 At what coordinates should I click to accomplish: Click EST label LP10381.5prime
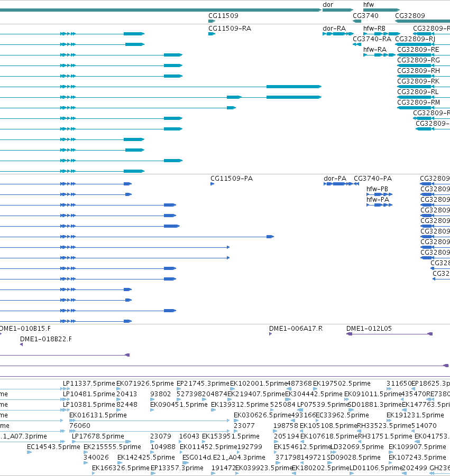tap(89, 405)
